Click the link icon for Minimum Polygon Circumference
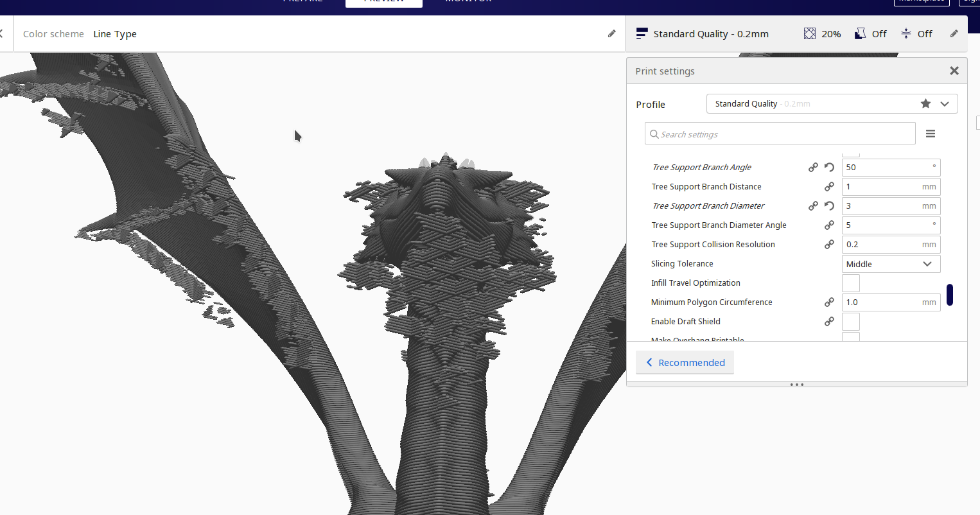This screenshot has width=980, height=515. tap(829, 302)
